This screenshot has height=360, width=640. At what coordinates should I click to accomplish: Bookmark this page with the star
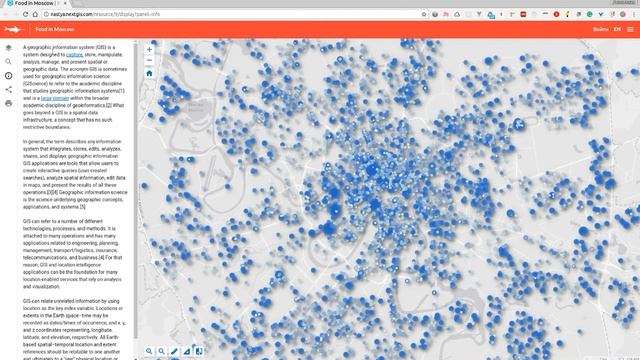pos(424,14)
